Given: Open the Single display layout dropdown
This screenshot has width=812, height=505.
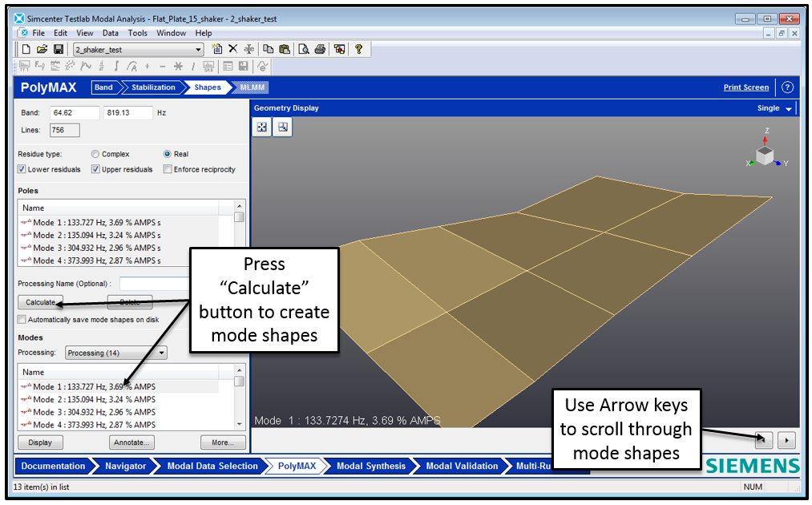Looking at the screenshot, I should (789, 108).
